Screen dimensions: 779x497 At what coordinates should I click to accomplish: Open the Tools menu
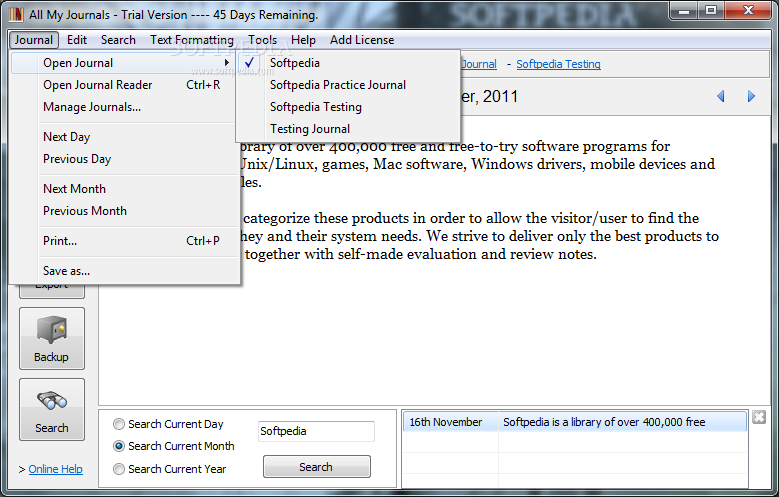click(262, 40)
